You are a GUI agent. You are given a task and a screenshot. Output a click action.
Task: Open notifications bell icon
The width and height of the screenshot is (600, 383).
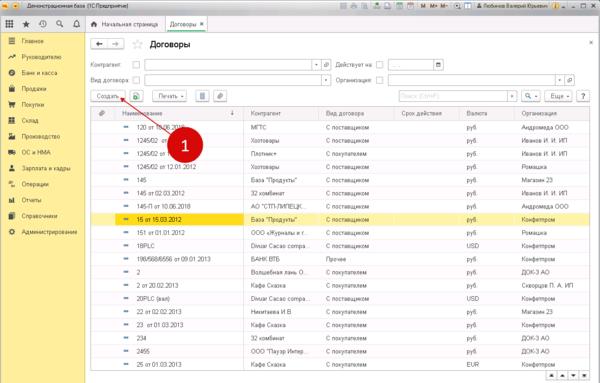[x=77, y=24]
